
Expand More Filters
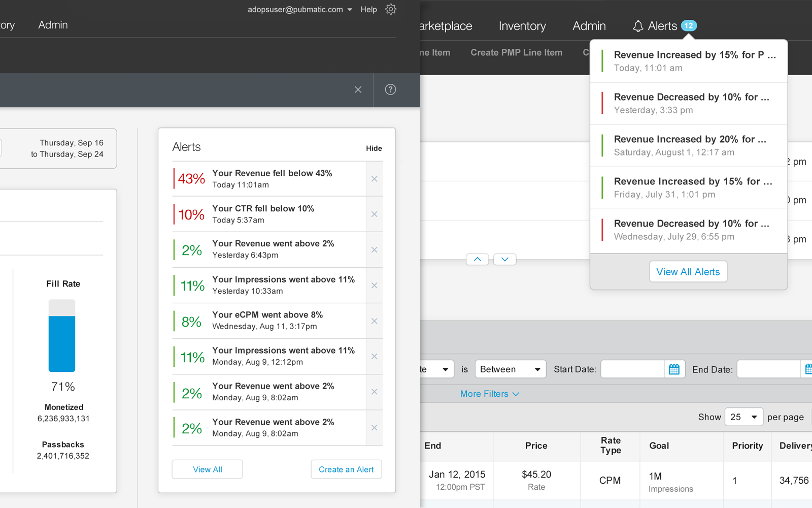[489, 394]
